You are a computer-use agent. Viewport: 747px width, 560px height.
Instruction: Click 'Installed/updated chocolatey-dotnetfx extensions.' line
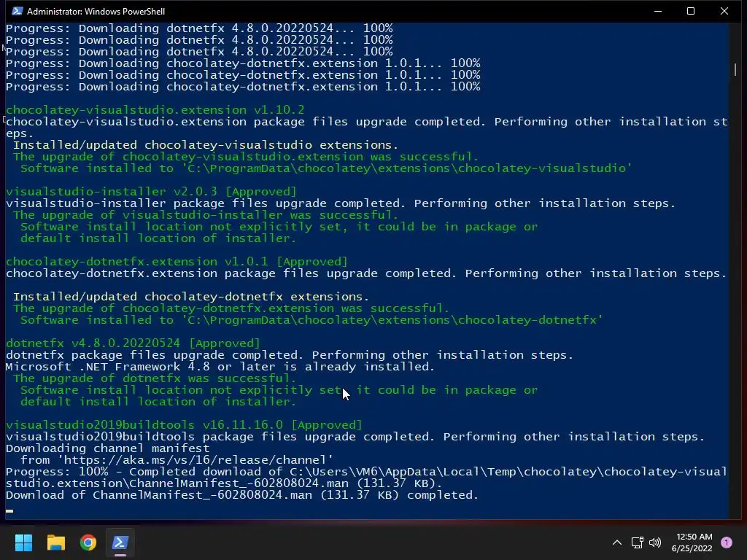[x=191, y=297]
